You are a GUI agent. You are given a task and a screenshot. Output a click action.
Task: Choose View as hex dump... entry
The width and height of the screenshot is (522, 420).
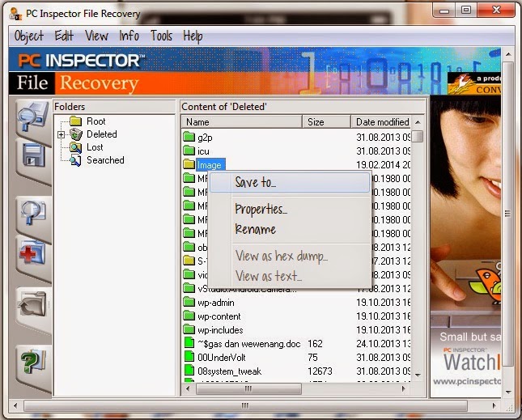click(x=290, y=257)
